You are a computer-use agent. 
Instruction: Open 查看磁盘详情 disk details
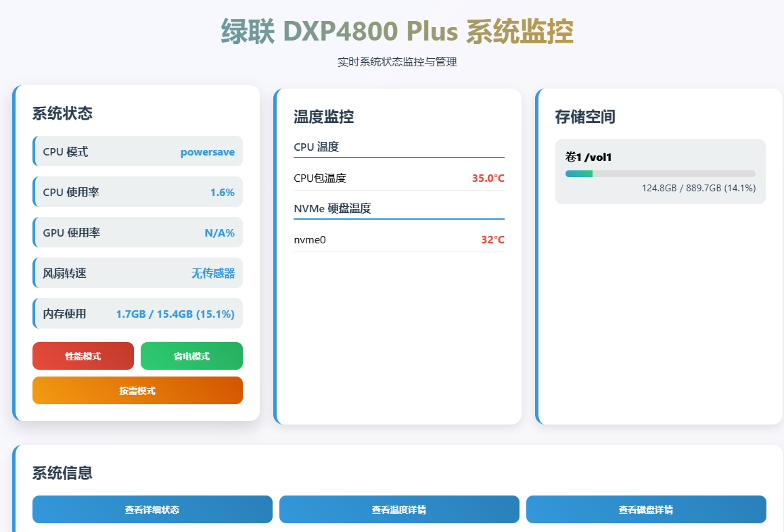pyautogui.click(x=646, y=509)
